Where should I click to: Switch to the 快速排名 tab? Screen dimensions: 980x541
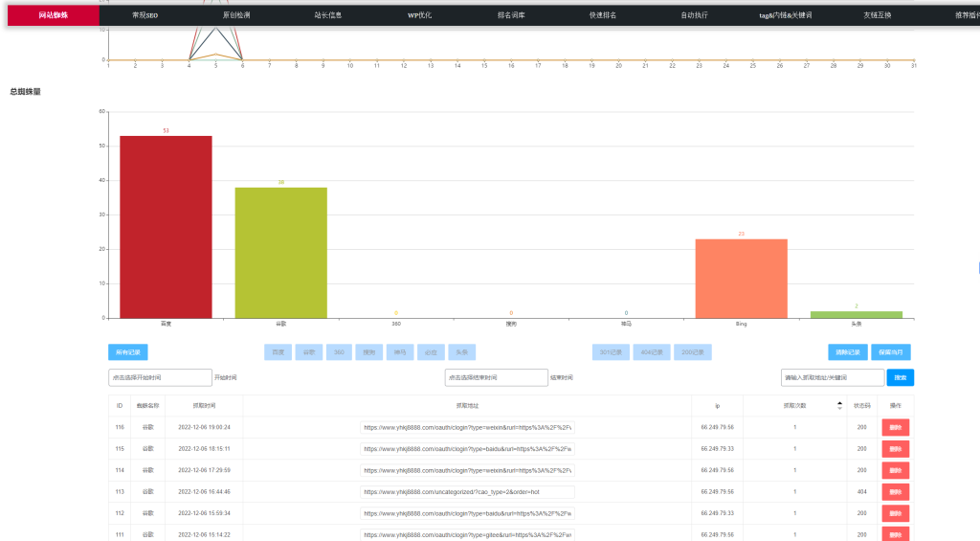[603, 15]
